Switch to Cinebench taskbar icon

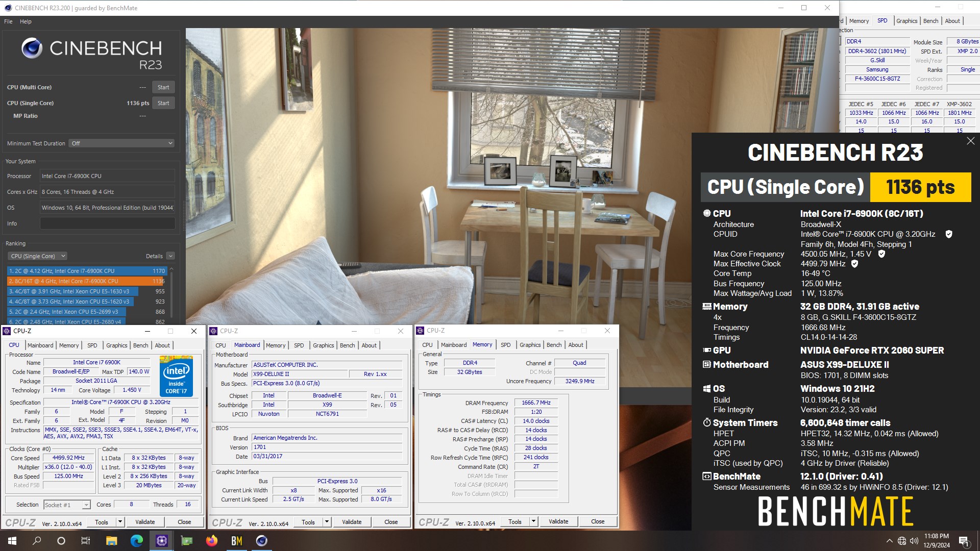coord(261,541)
